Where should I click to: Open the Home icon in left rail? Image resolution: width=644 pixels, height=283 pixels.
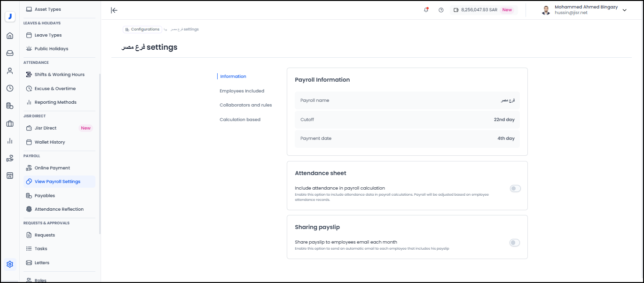[10, 36]
